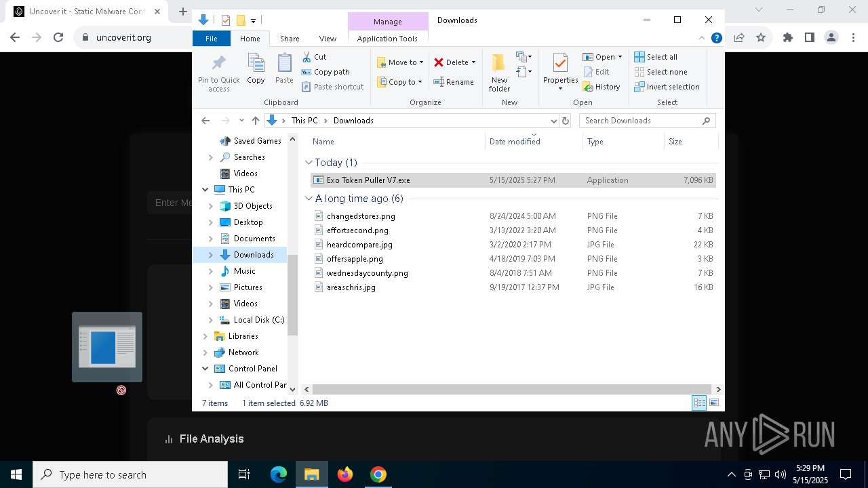Screen dimensions: 868x488
Task: Expand 3D Objects tree node
Action: point(211,206)
